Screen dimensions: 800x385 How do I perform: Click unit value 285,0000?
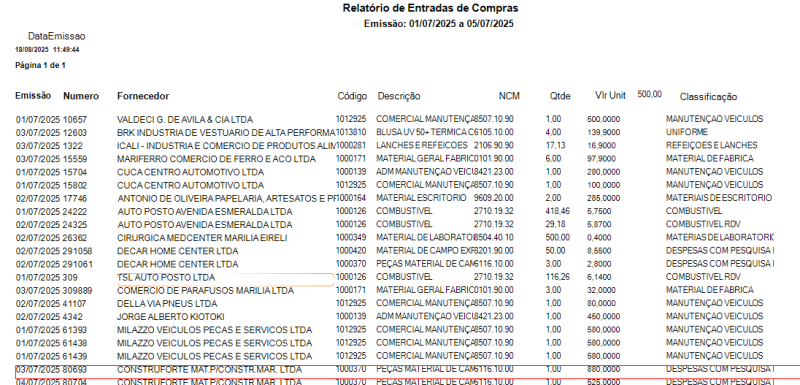coord(604,197)
